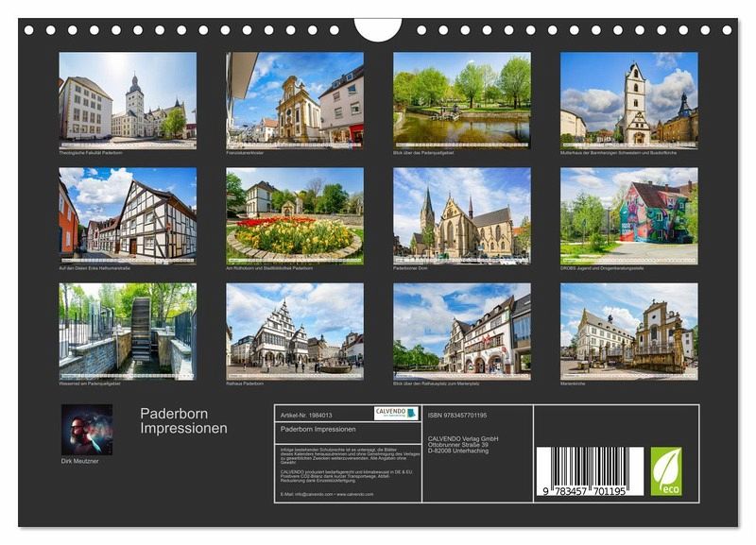Click the green eco leaf logo

coord(666,471)
